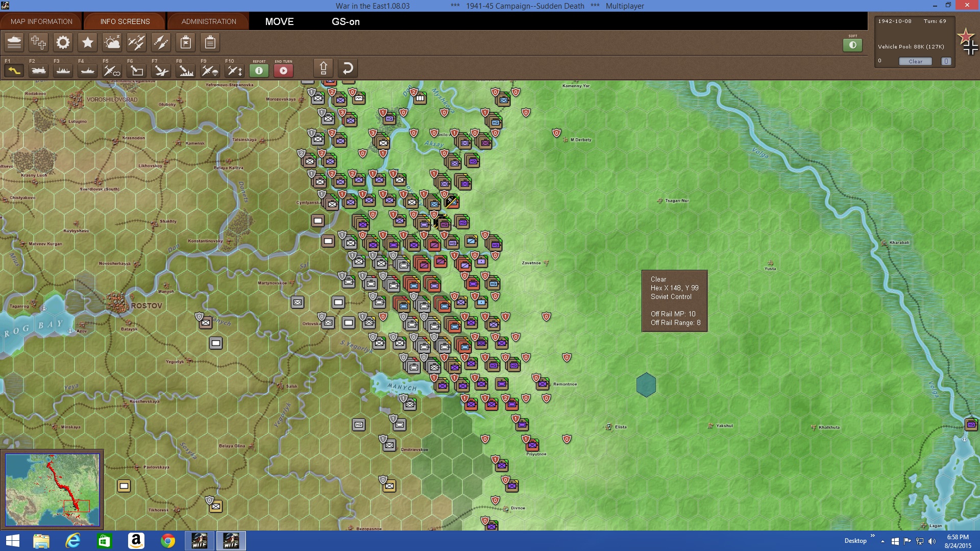Toggle the tank unit counters icon
The height and width of the screenshot is (551, 980).
coord(14,42)
